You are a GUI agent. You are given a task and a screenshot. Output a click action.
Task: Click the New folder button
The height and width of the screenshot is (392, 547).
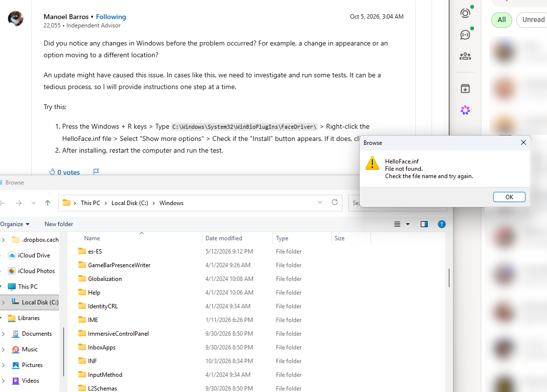click(59, 224)
